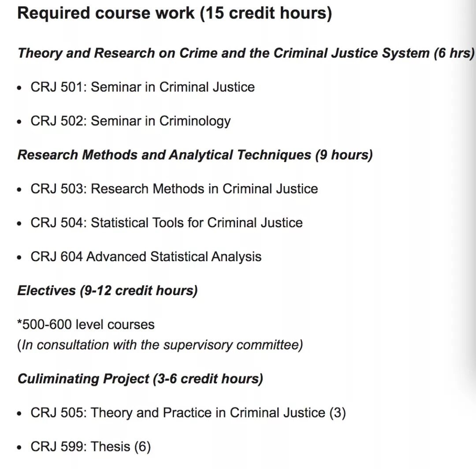Click CRJ 599: Thesis (6)
476x469 pixels.
pyautogui.click(x=90, y=447)
